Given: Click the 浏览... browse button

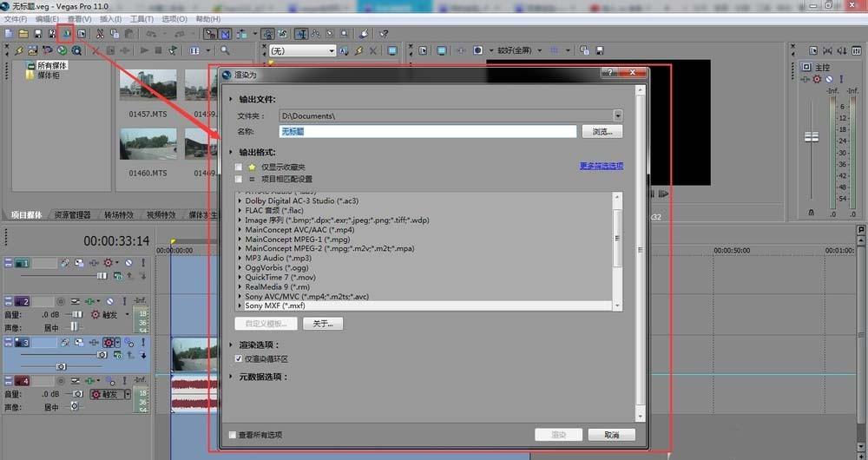Looking at the screenshot, I should point(602,132).
